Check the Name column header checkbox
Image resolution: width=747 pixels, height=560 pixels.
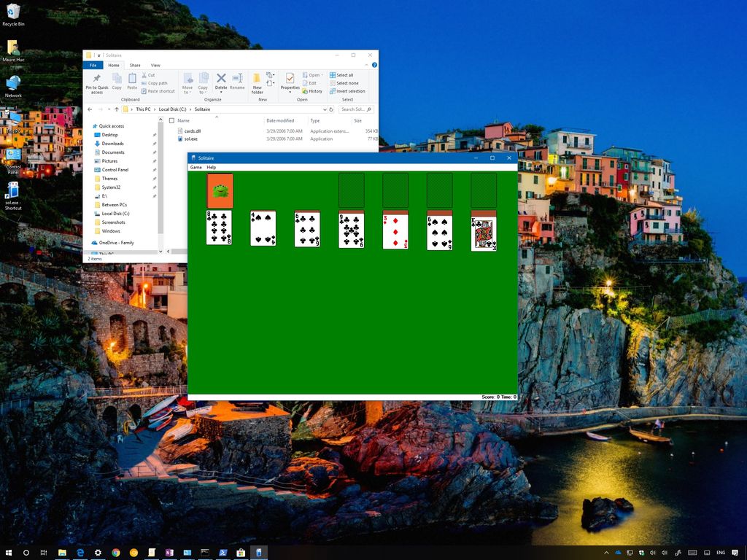pos(172,120)
